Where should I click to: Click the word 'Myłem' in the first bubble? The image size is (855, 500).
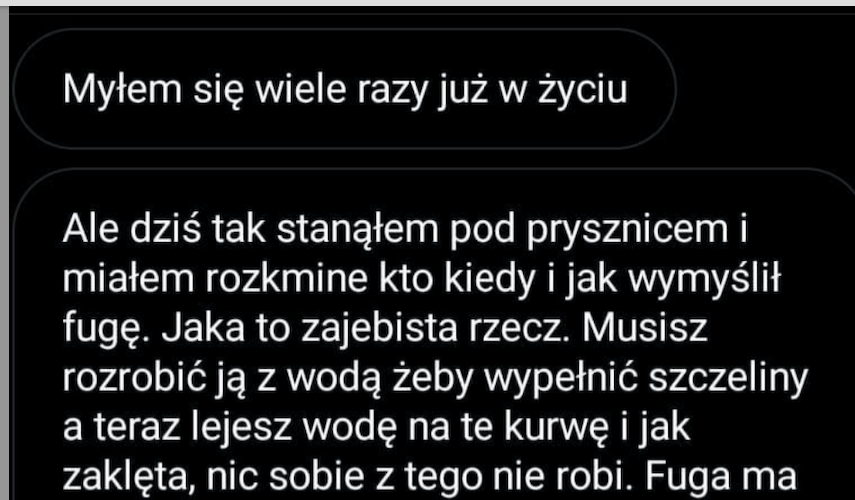point(122,90)
